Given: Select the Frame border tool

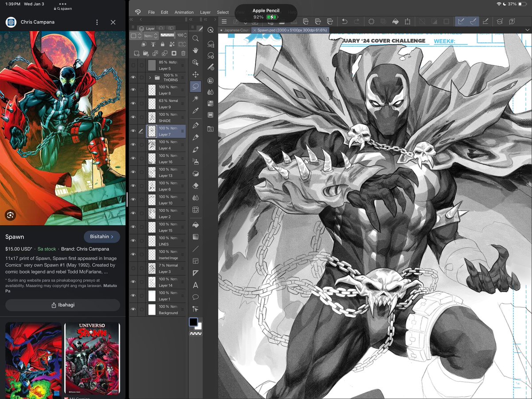Looking at the screenshot, I should [195, 261].
